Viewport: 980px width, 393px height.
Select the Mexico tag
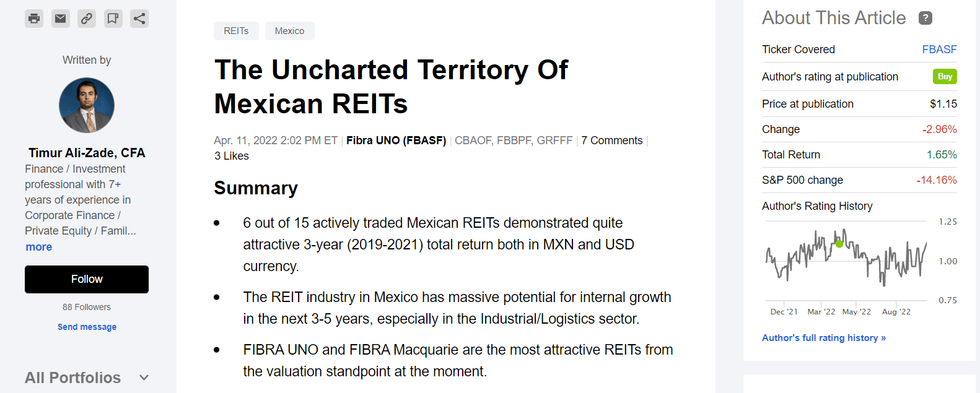289,31
